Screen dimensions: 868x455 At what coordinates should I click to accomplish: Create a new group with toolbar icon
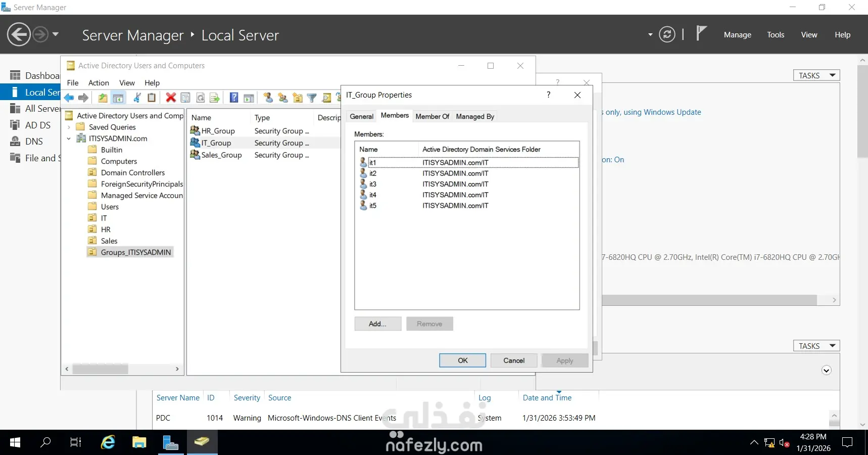tap(283, 98)
